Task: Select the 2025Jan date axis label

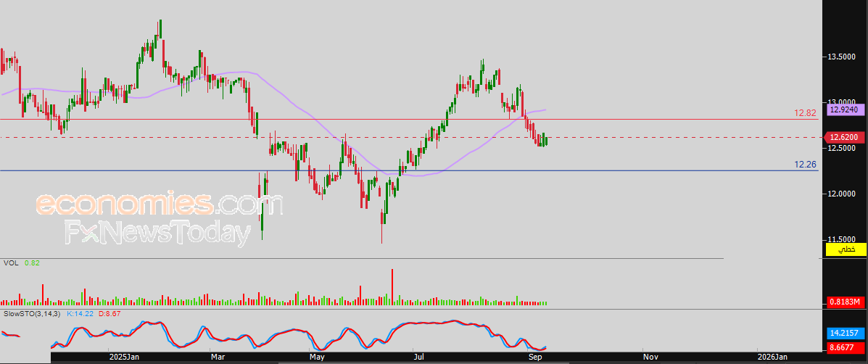Action: [123, 357]
